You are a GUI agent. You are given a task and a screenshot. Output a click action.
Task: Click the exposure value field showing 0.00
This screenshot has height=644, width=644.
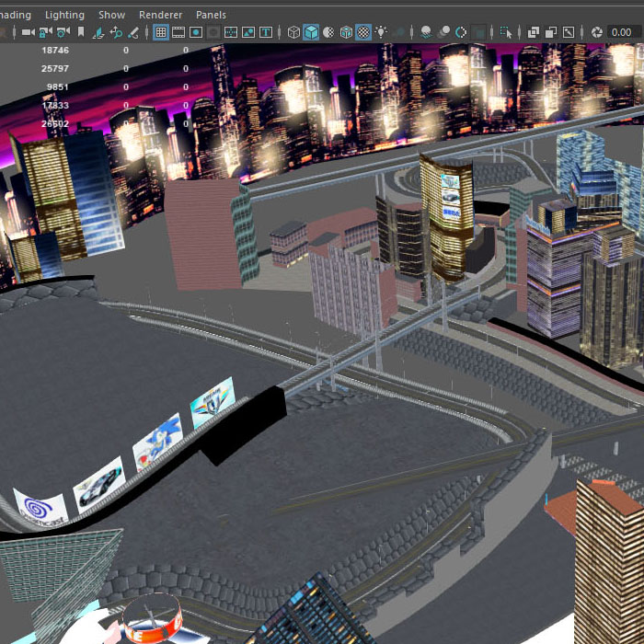click(621, 32)
